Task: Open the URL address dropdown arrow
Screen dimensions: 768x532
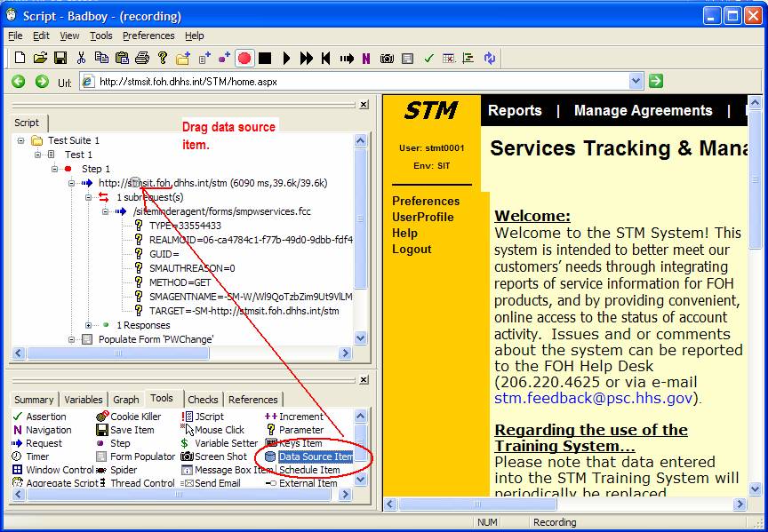Action: point(636,82)
